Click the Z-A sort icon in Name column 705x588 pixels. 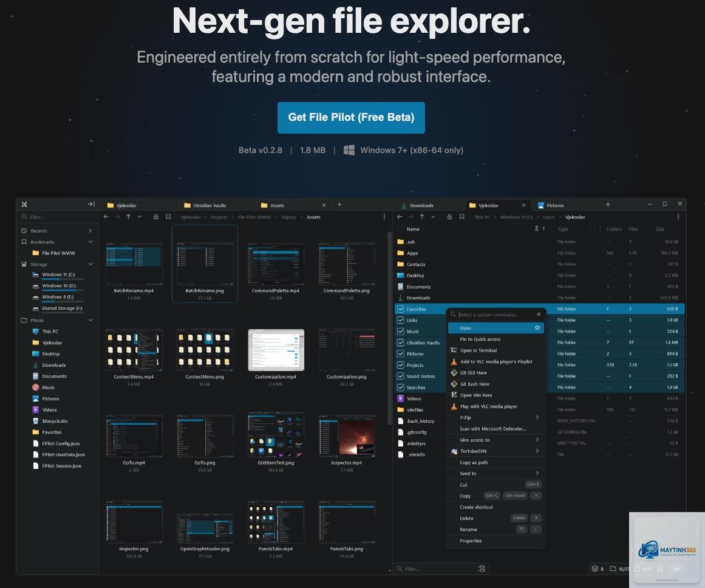tap(536, 228)
